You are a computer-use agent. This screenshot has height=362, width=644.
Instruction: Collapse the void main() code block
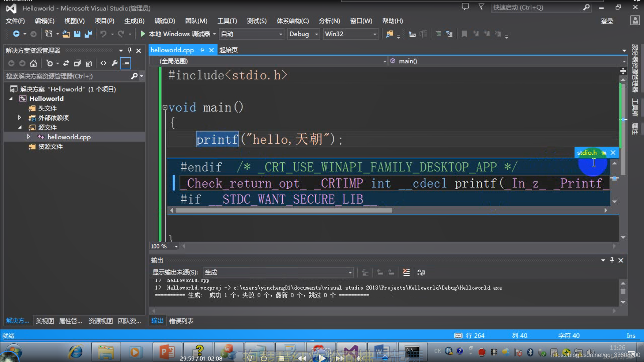(x=165, y=108)
